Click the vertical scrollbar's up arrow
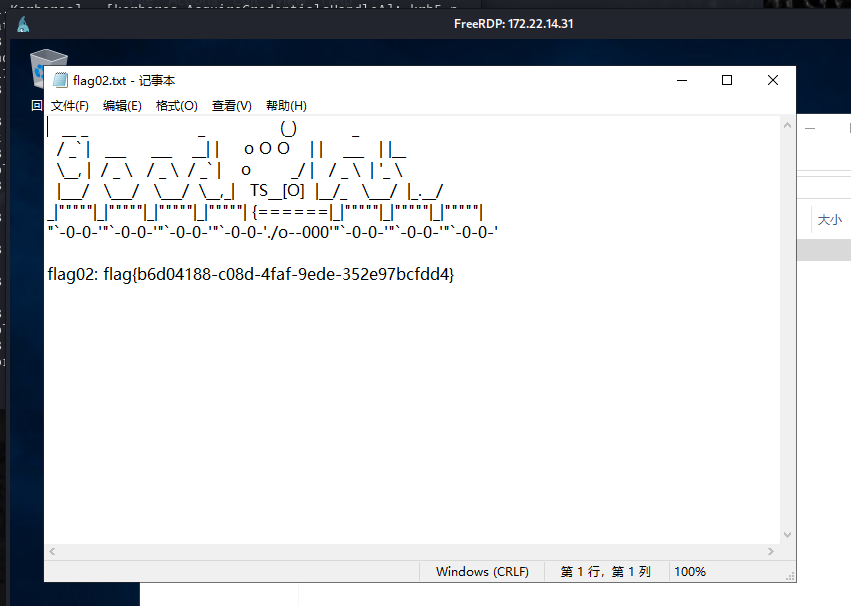Viewport: 851px width, 606px height. click(x=786, y=125)
